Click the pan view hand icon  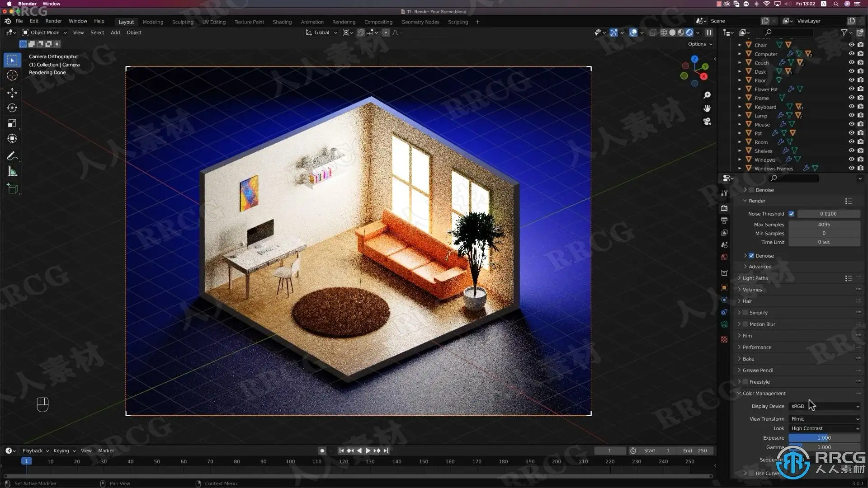click(x=707, y=108)
